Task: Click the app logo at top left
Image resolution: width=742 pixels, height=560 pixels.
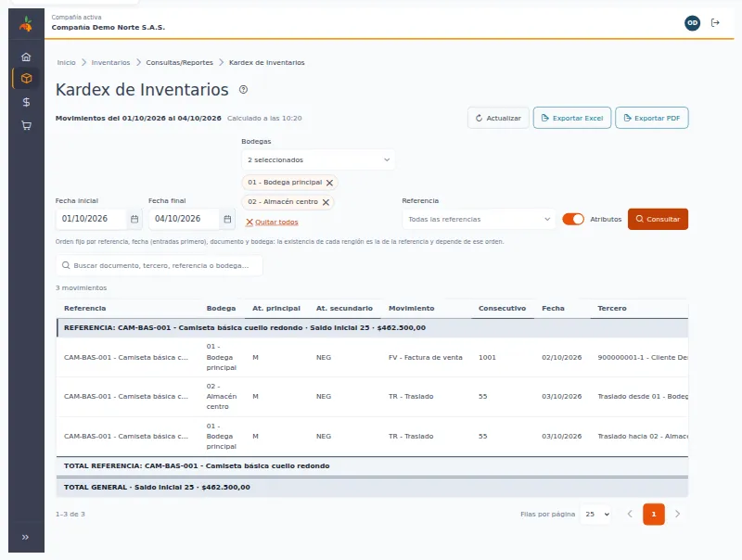Action: click(x=26, y=24)
